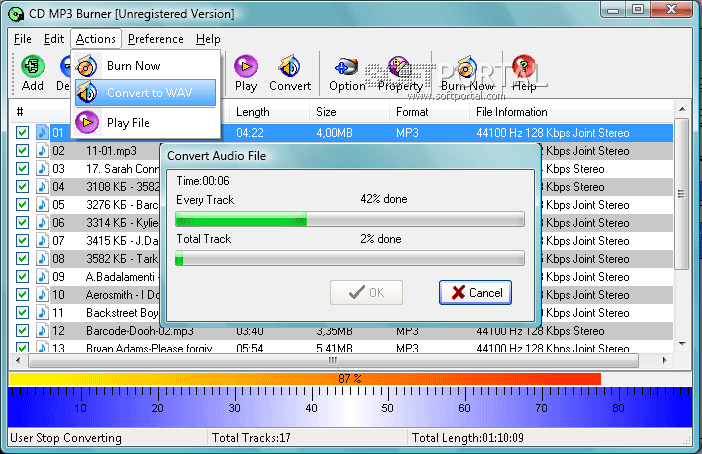The width and height of the screenshot is (702, 454).
Task: Click music note icon of track 02
Action: point(42,150)
